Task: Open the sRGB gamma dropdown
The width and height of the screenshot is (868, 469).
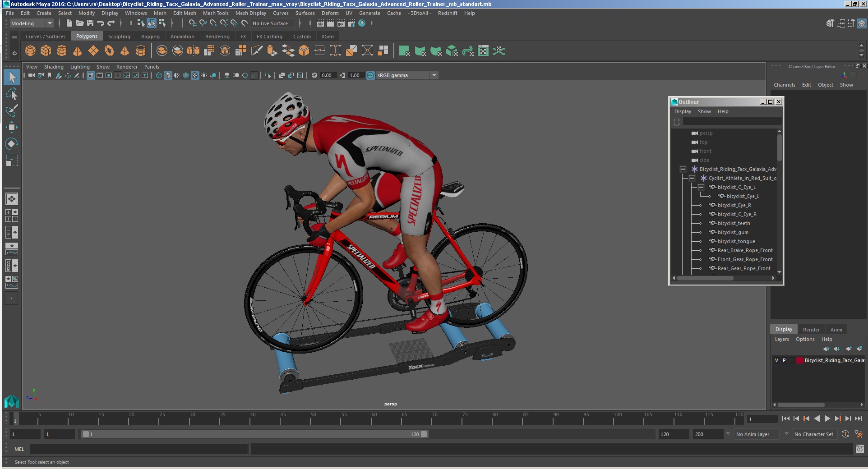Action: (x=407, y=75)
